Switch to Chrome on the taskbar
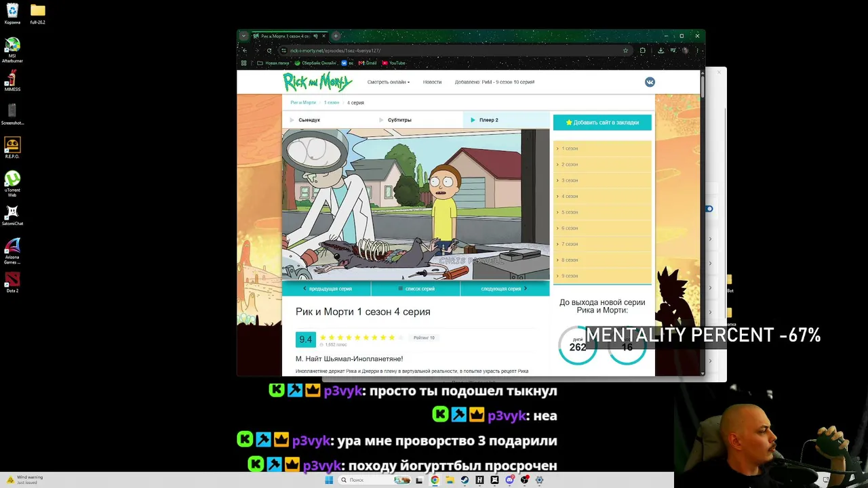Viewport: 868px width, 488px height. click(435, 480)
